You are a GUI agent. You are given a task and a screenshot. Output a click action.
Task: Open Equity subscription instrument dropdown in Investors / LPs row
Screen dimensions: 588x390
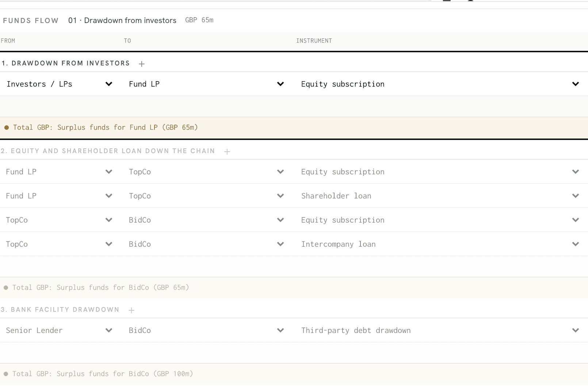tap(440, 84)
